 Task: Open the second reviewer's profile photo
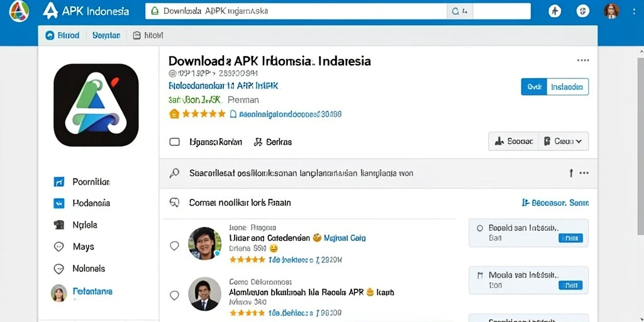pyautogui.click(x=204, y=294)
